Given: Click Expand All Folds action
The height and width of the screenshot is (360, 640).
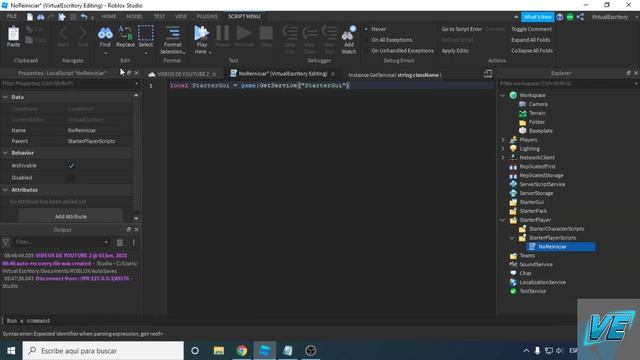Looking at the screenshot, I should point(530,40).
